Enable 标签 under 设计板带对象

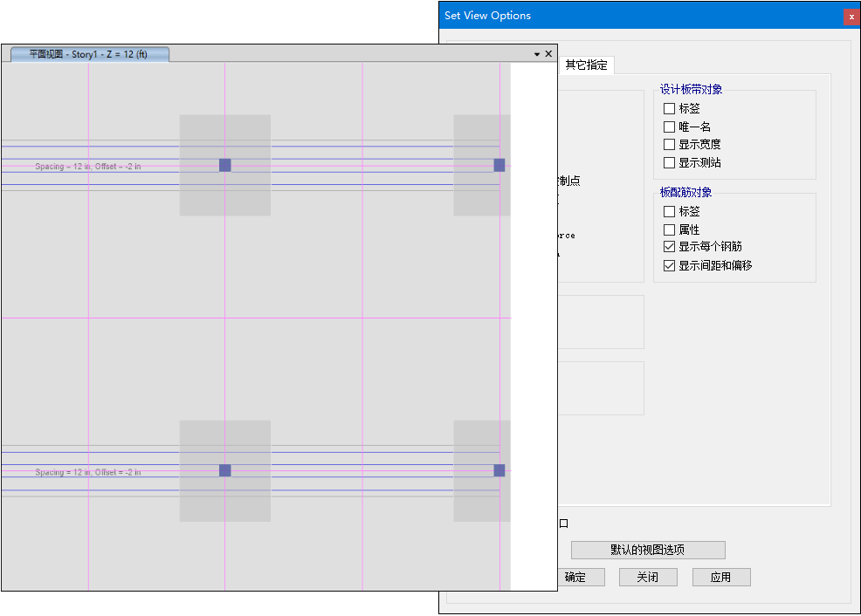670,109
